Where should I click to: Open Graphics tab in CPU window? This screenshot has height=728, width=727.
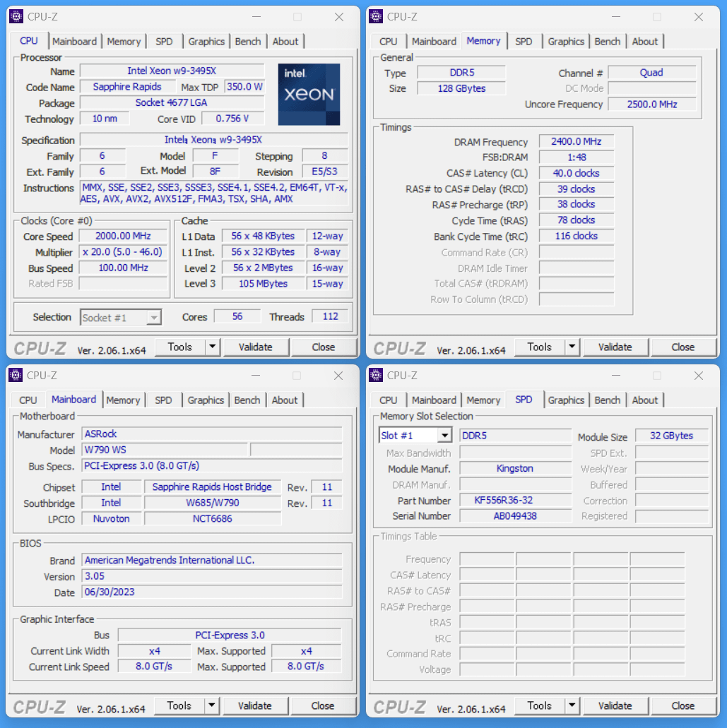(206, 42)
